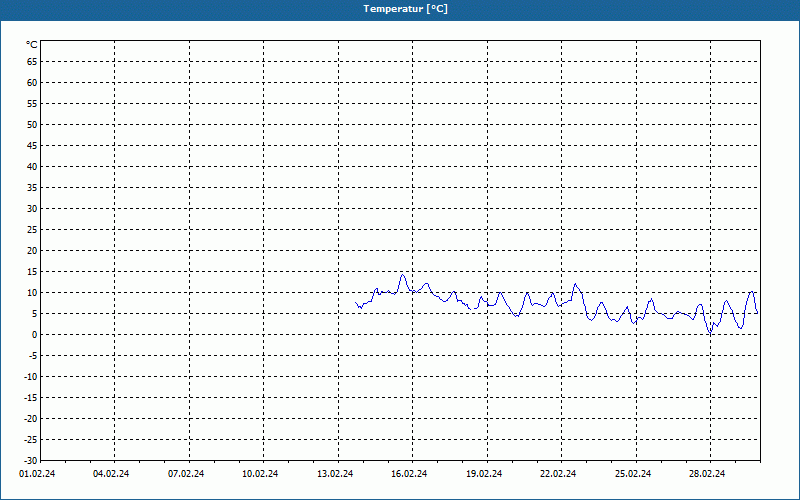Click the 16.02.24 date label
The image size is (800, 500).
pyautogui.click(x=409, y=474)
